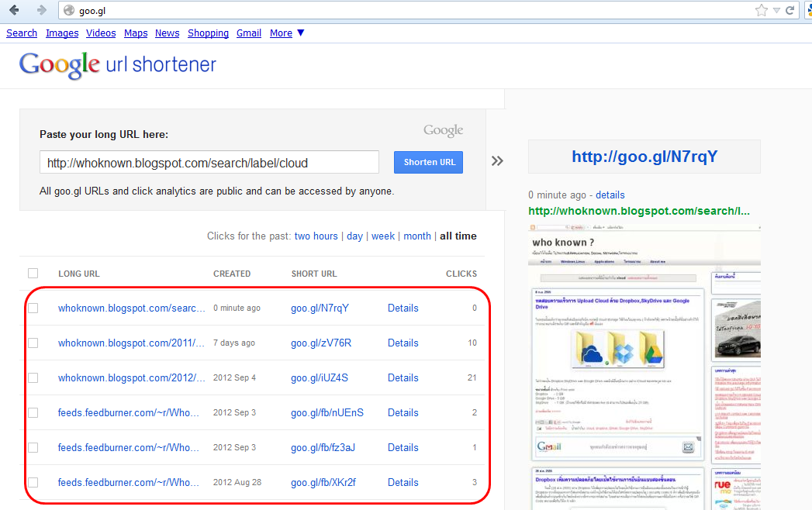Screen dimensions: 812x510
Task: Check the box for goo.gl/N7rqY row
Action: [x=33, y=308]
